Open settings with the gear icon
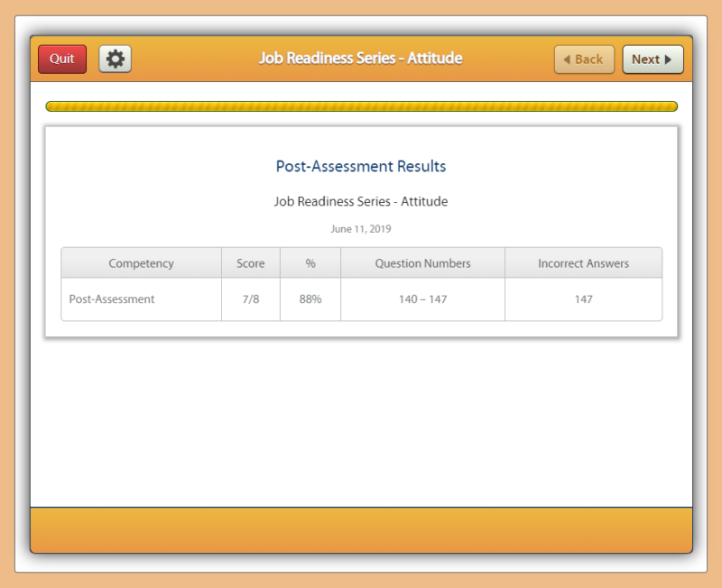Viewport: 722px width, 588px height. [x=115, y=60]
